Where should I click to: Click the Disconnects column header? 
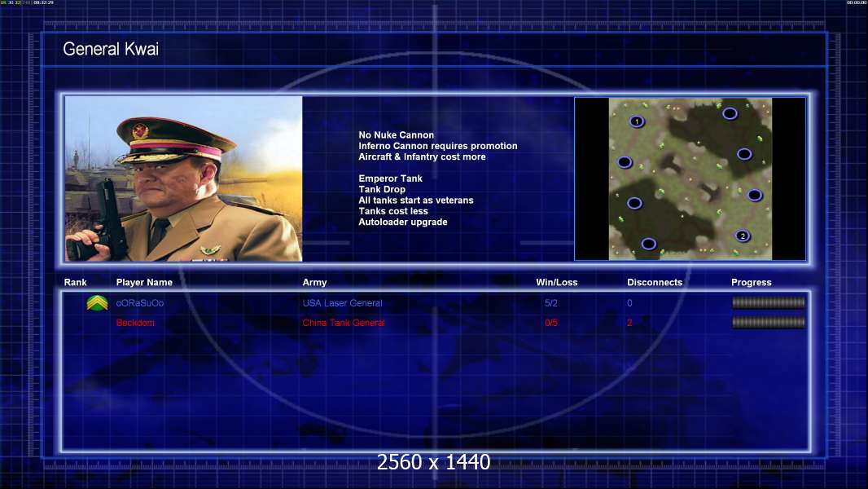[x=655, y=283]
